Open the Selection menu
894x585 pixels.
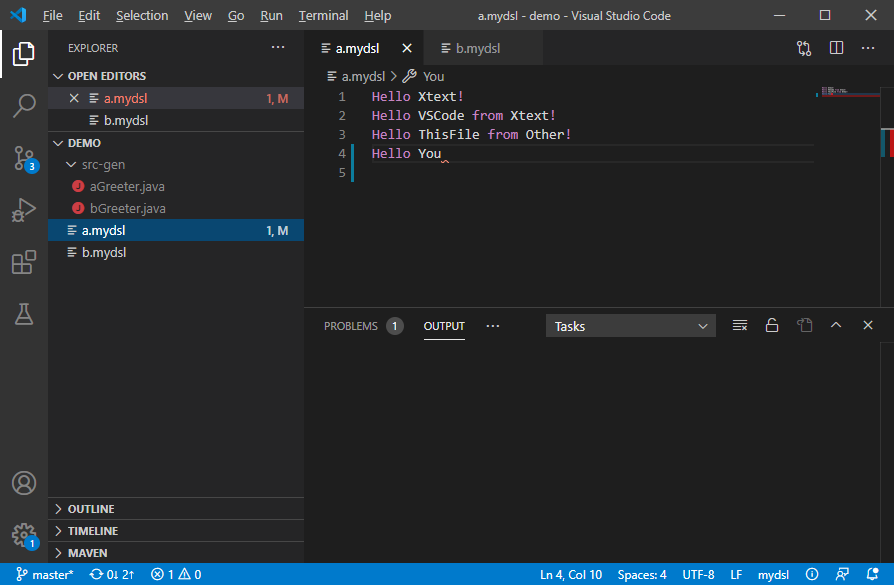point(142,15)
